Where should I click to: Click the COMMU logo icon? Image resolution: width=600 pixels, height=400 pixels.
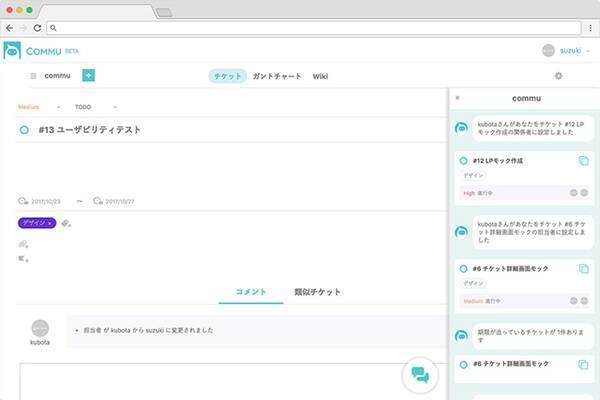click(x=12, y=51)
